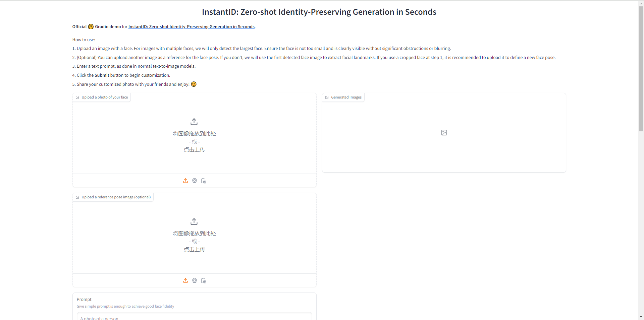
Task: Open the InstantID paper hyperlink
Action: [192, 26]
